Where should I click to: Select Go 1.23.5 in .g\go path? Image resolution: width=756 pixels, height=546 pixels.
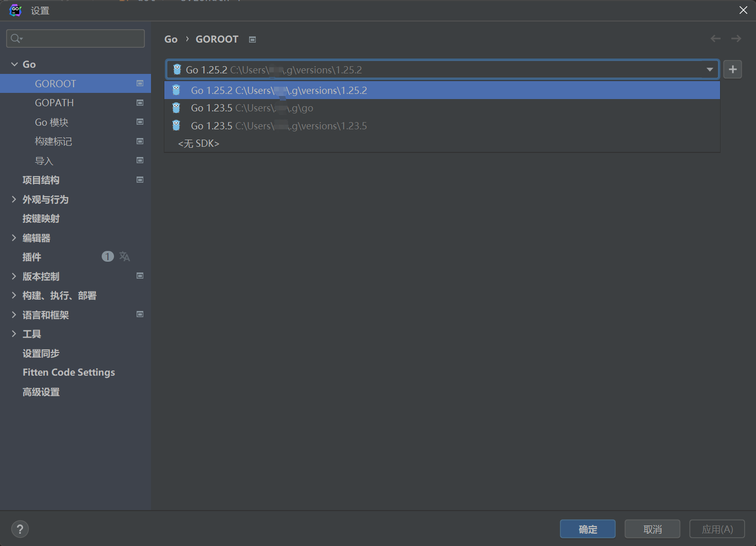click(x=252, y=108)
